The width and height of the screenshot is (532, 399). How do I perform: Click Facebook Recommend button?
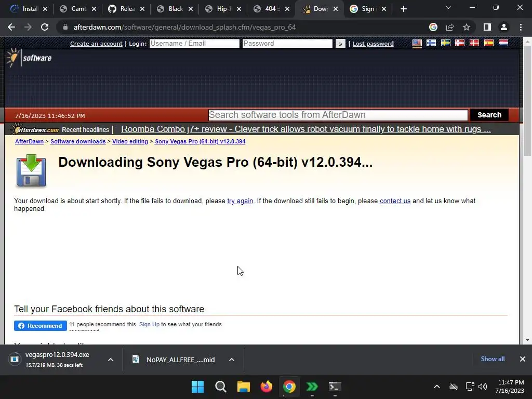pyautogui.click(x=41, y=326)
